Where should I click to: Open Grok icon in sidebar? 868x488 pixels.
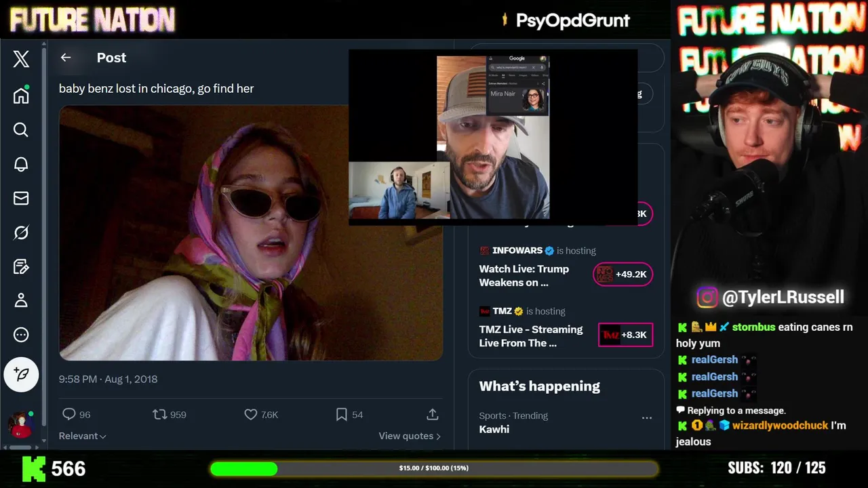21,232
